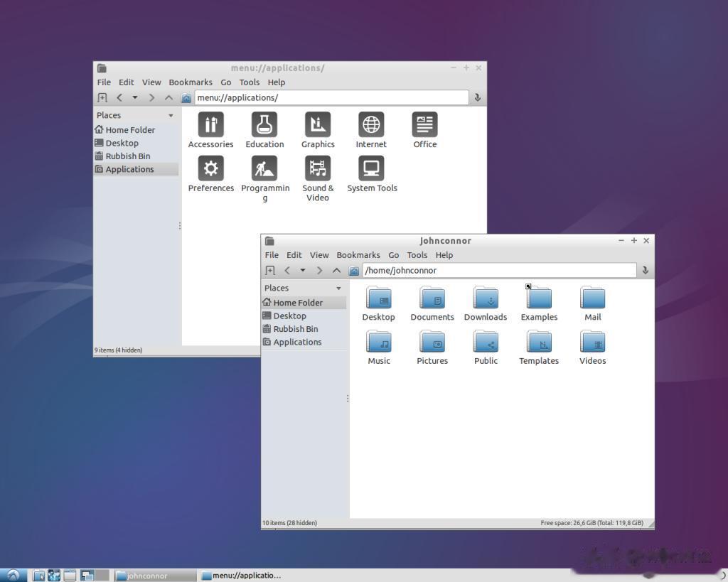Image resolution: width=728 pixels, height=582 pixels.
Task: Launch web browser from taskbar launcher
Action: [54, 576]
